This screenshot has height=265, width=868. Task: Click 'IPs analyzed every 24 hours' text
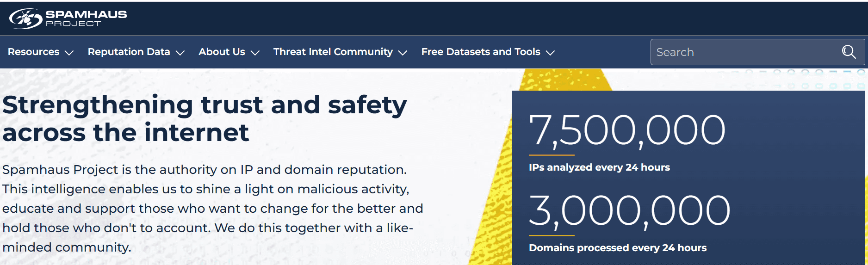[x=599, y=167]
